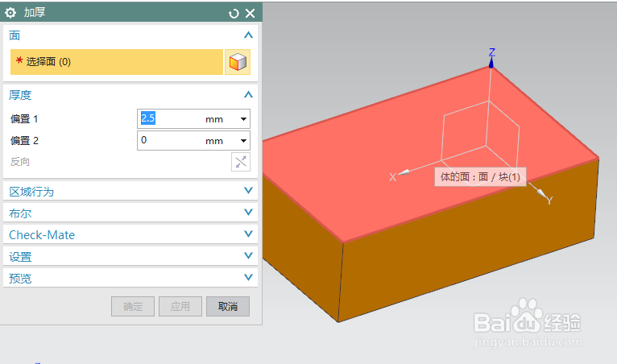Open the 偏置 2 unit dropdown arrow
The image size is (617, 364).
point(243,140)
